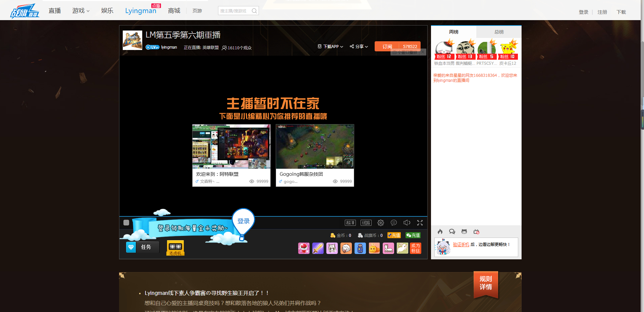Viewport: 644px width, 312px height.
Task: Click the silver coin icon beside 战旗币
Action: 360,236
